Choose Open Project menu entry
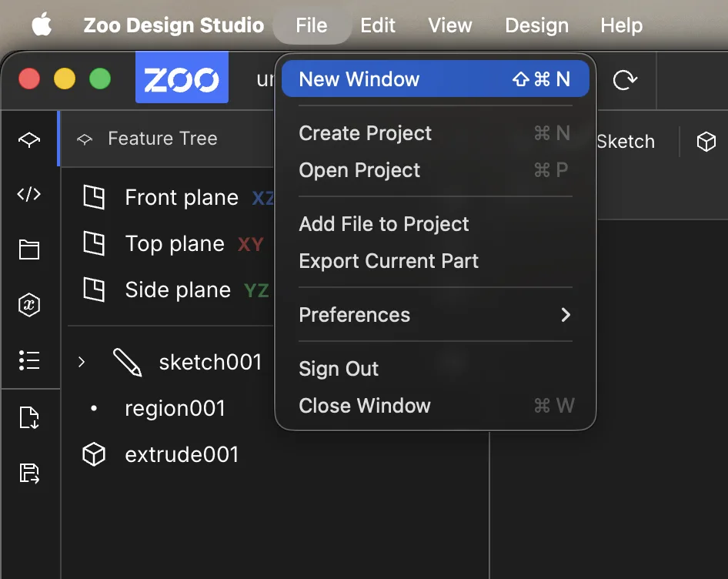728x579 pixels. pos(435,170)
